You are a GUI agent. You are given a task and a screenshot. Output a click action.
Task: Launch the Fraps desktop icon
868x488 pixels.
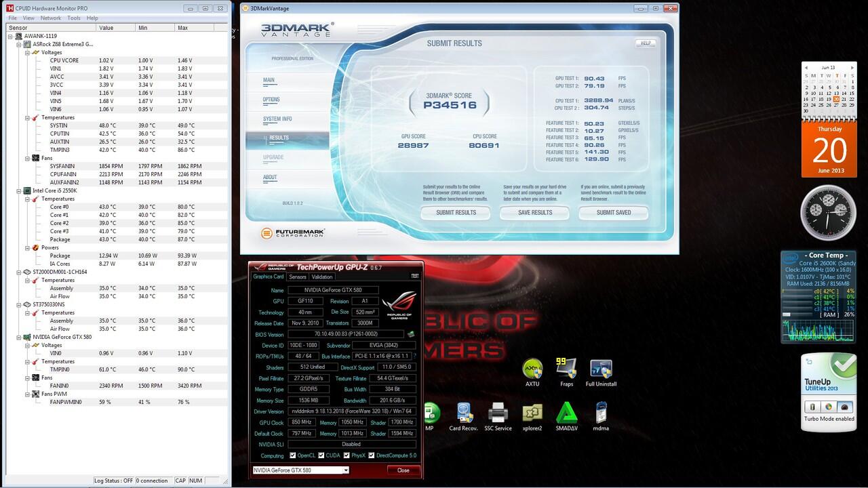click(x=566, y=373)
